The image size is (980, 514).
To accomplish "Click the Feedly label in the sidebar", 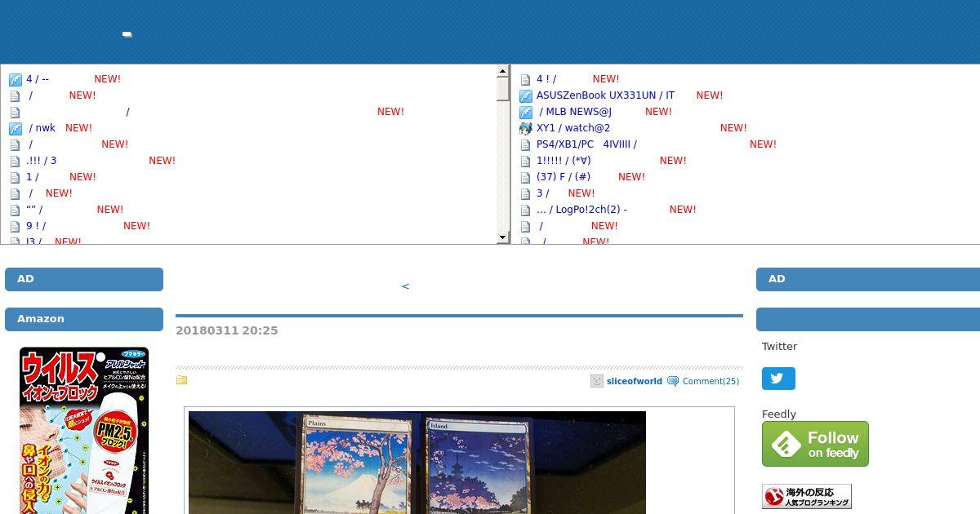I will (x=779, y=414).
